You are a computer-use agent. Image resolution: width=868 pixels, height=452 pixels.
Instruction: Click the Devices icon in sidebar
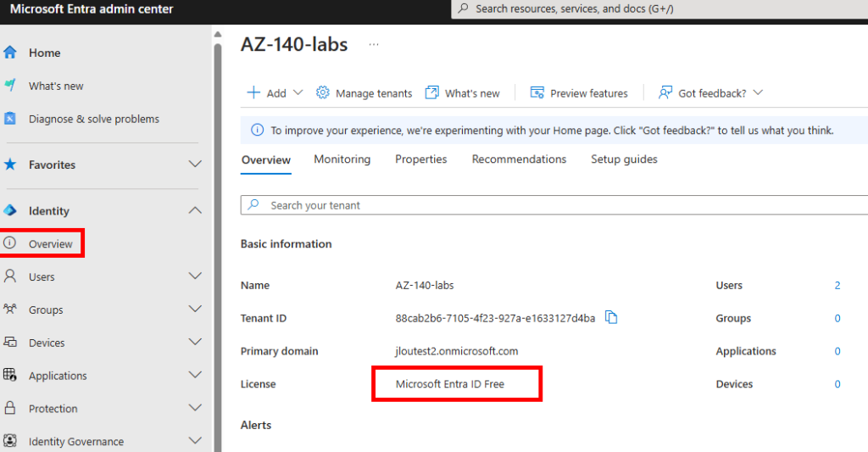pyautogui.click(x=10, y=342)
